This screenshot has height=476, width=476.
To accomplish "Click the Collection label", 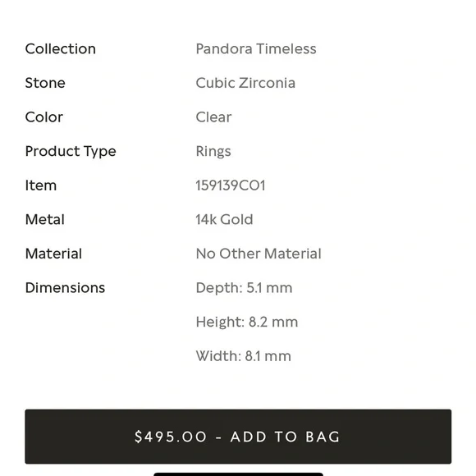I will [x=61, y=49].
